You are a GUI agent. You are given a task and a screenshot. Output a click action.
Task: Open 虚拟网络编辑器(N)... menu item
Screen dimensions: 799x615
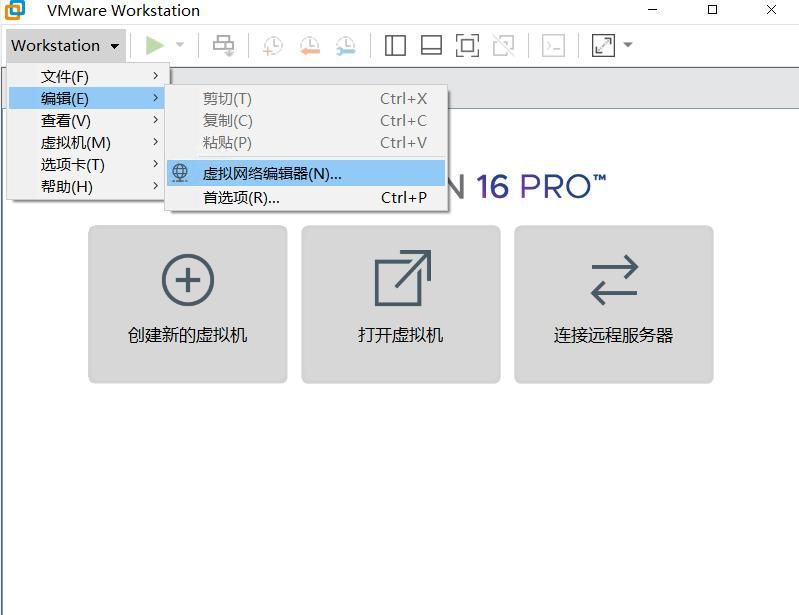(306, 173)
